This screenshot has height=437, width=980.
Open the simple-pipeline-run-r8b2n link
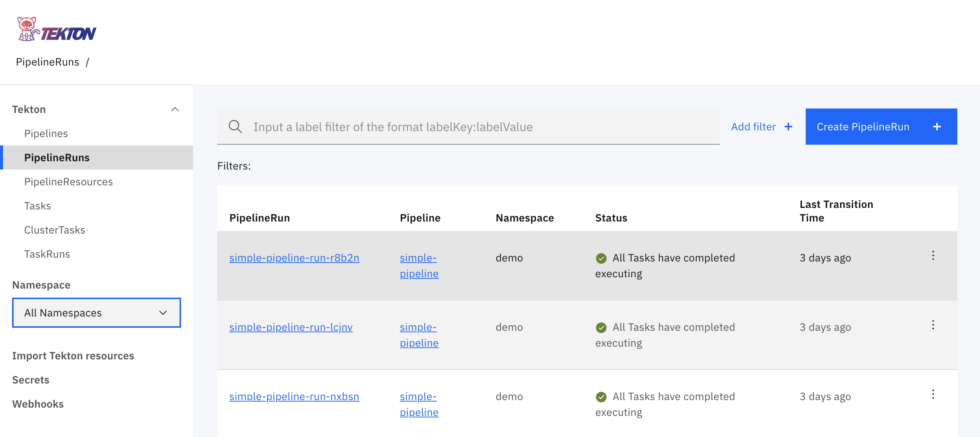pyautogui.click(x=294, y=258)
